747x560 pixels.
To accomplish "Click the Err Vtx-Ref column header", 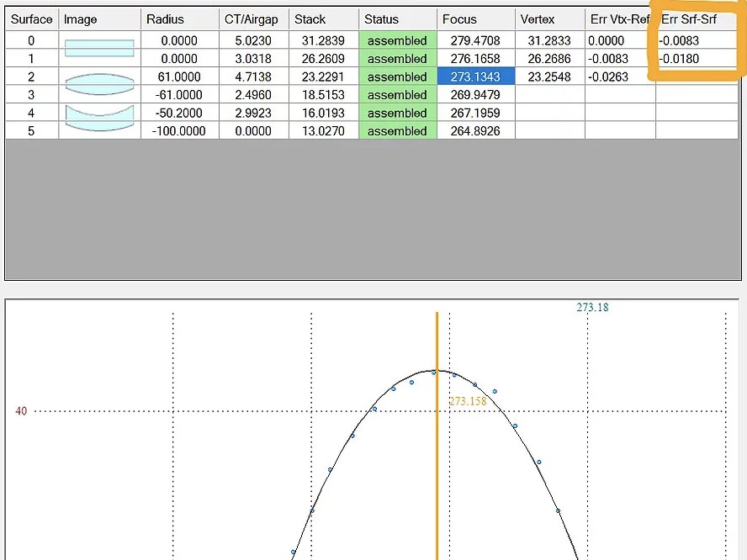I will click(620, 19).
